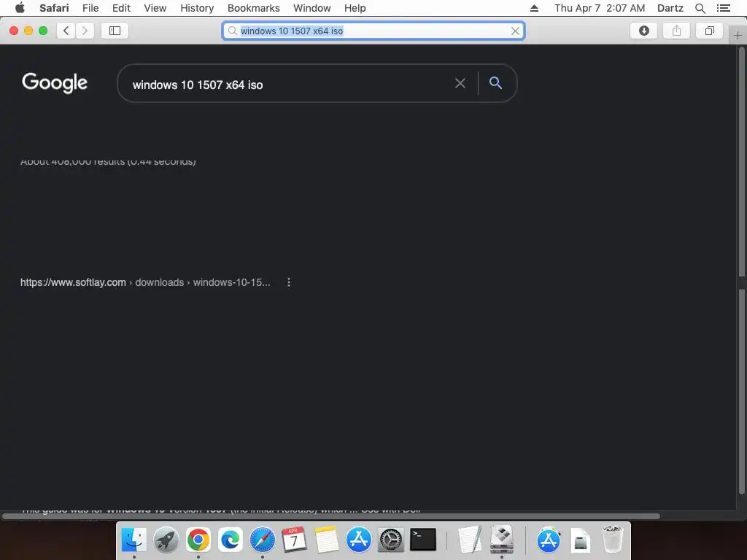Viewport: 747px width, 560px height.
Task: Show Safari tab overview
Action: pos(709,31)
